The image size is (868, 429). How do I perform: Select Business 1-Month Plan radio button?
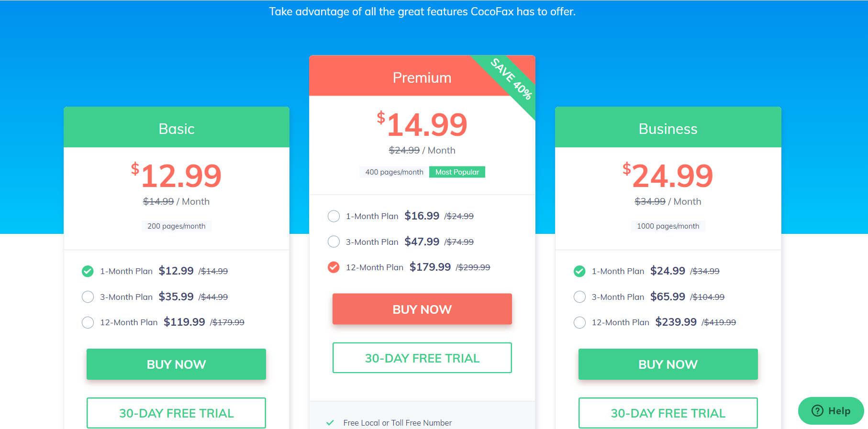click(579, 271)
